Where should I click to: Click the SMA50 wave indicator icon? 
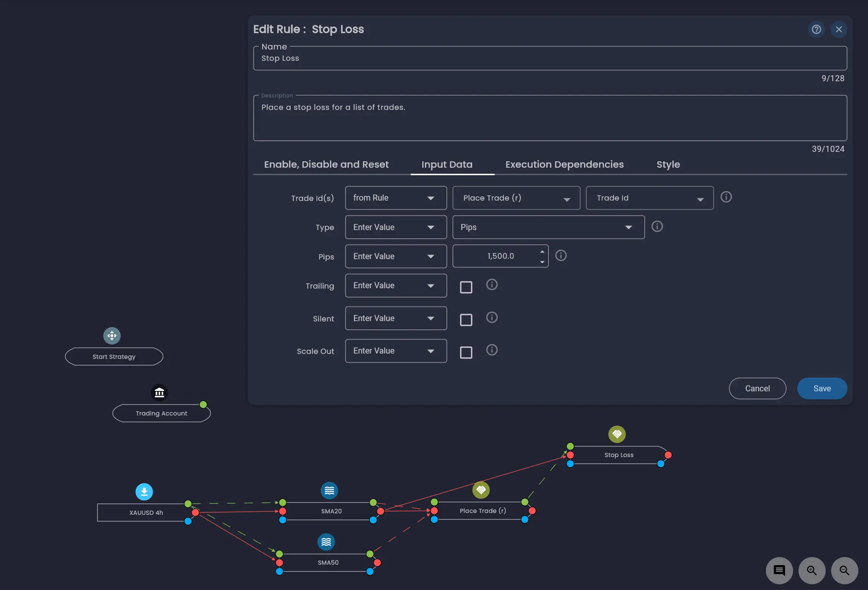click(x=326, y=542)
